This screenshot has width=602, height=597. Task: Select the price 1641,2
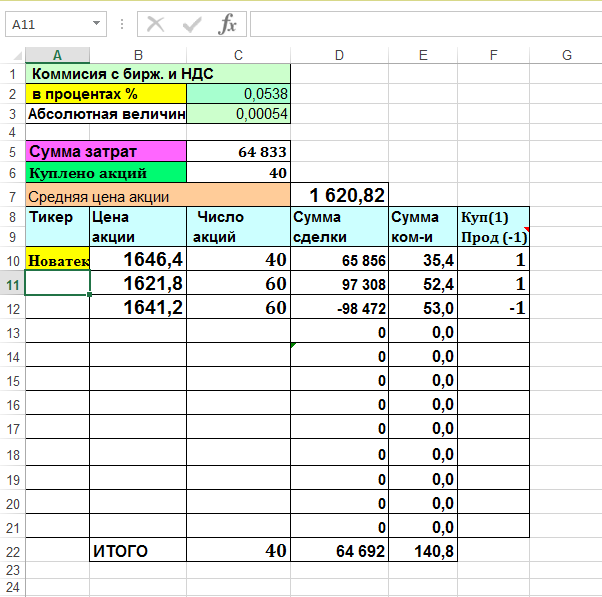pyautogui.click(x=138, y=307)
